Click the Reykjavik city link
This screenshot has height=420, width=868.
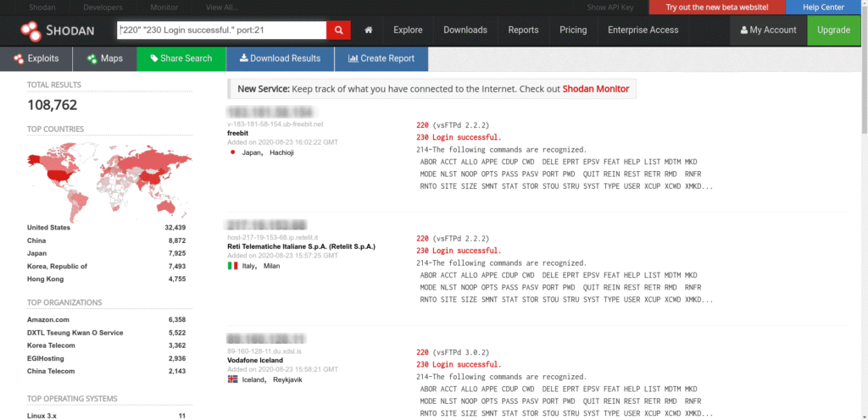click(x=288, y=379)
